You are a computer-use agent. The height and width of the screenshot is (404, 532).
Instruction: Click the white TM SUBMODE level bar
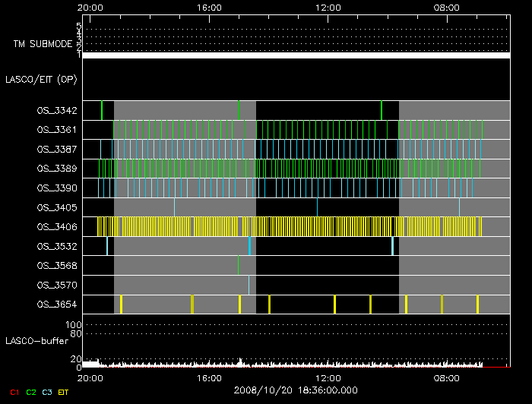(x=296, y=55)
